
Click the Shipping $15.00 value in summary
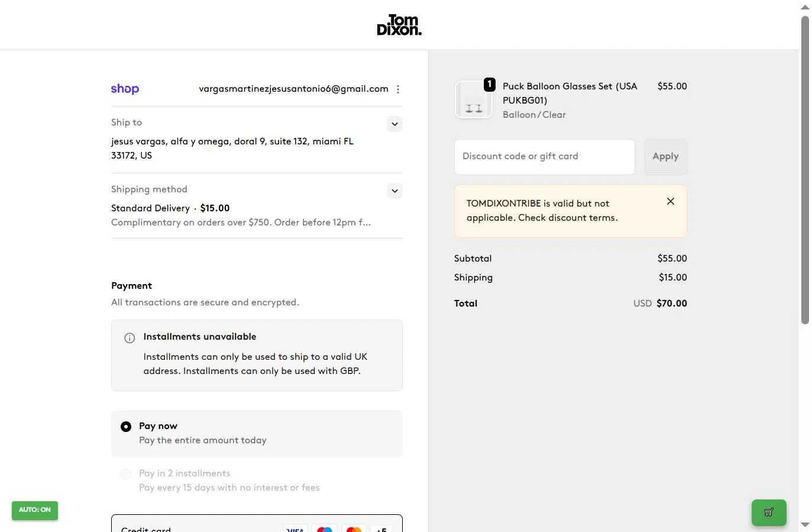(x=673, y=278)
